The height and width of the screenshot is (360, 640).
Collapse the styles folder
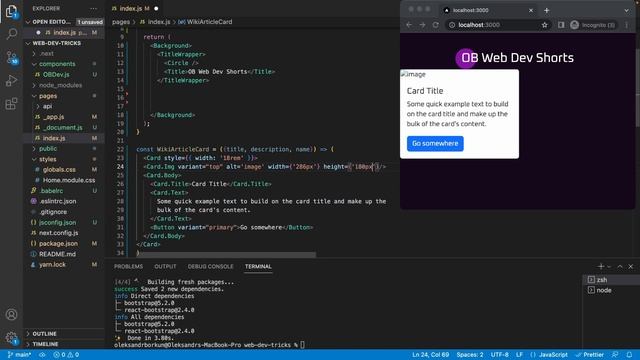(47, 159)
